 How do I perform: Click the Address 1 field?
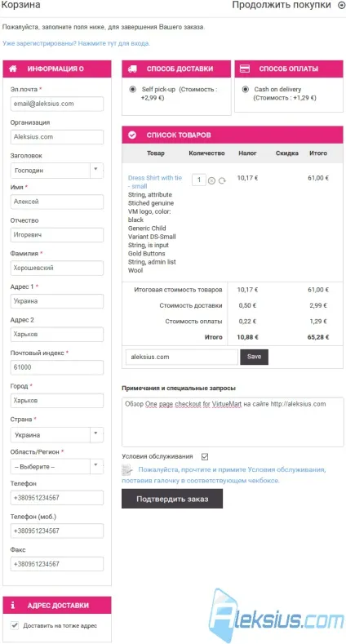pyautogui.click(x=56, y=301)
